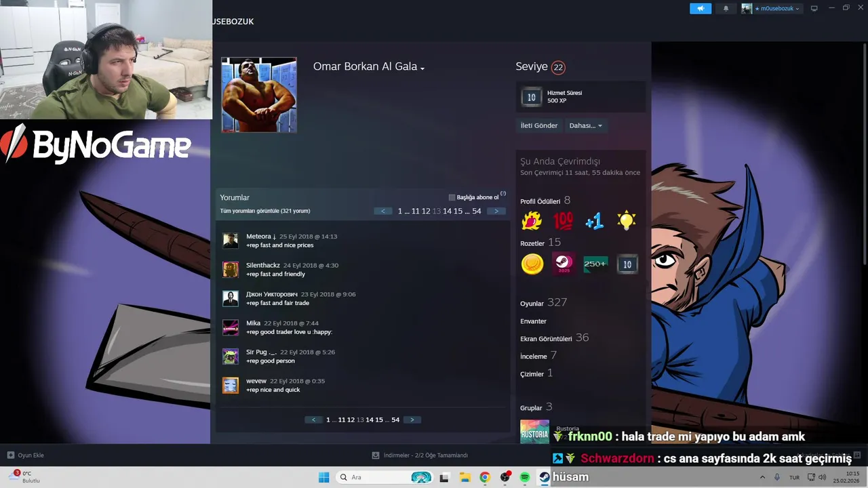The height and width of the screenshot is (488, 868).
Task: Click the 250+ games badge
Action: click(x=595, y=264)
